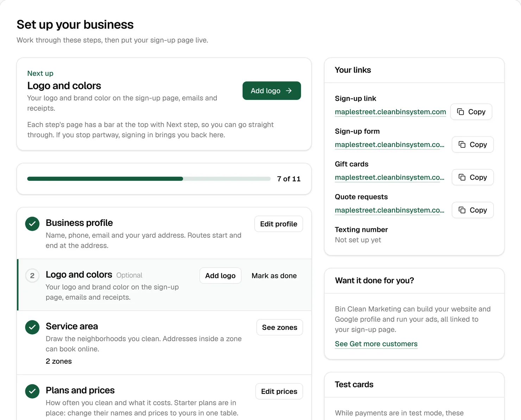Screen dimensions: 521x420
Task: Click the 7 of 11 progress label
Action: tap(289, 179)
